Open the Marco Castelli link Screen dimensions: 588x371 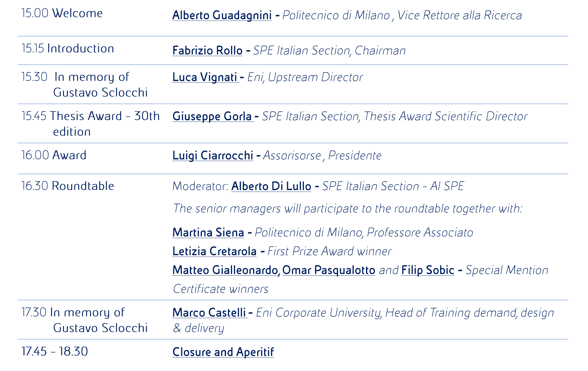pos(209,313)
